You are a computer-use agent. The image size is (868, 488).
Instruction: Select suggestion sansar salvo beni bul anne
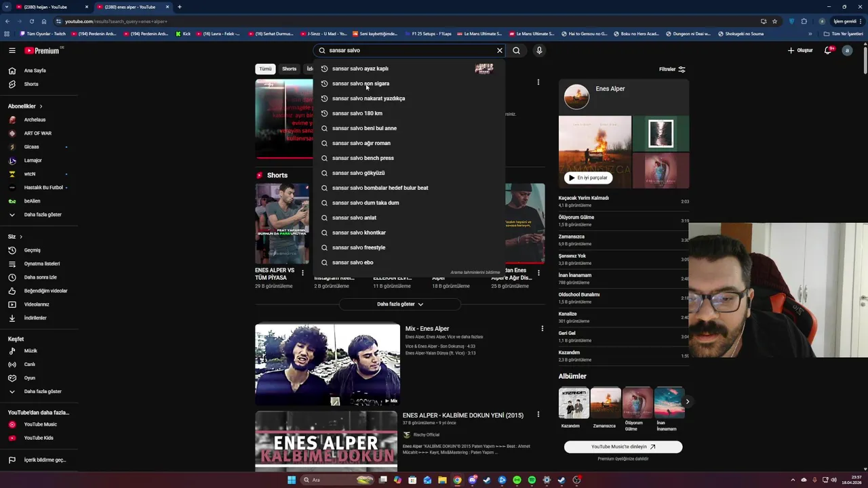click(x=409, y=128)
